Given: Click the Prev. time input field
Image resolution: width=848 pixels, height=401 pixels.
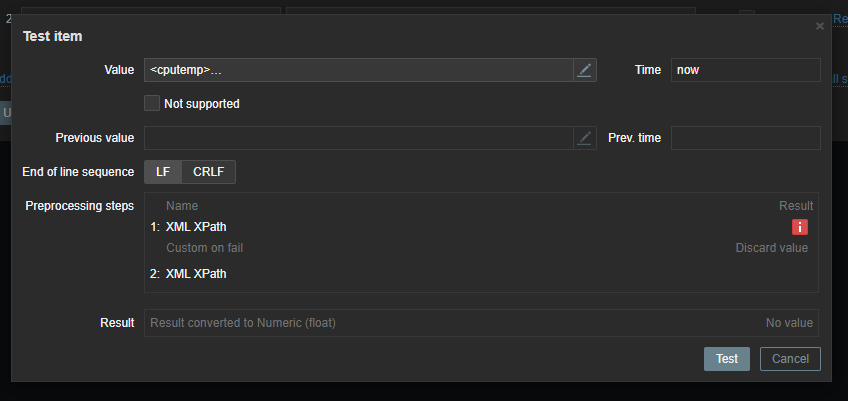Looking at the screenshot, I should (x=745, y=138).
